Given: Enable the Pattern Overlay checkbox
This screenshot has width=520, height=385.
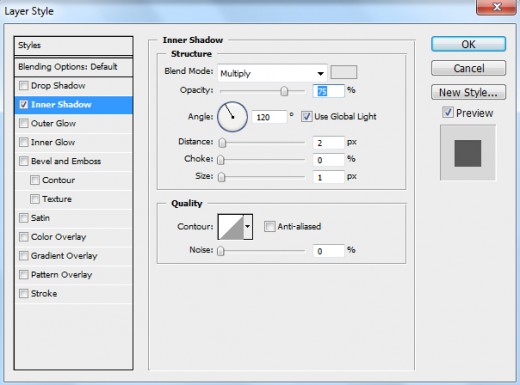Looking at the screenshot, I should (x=24, y=275).
